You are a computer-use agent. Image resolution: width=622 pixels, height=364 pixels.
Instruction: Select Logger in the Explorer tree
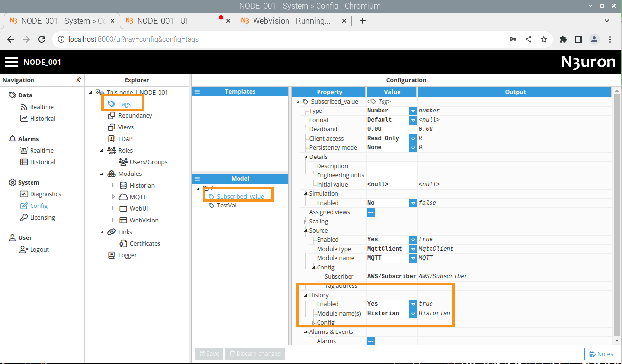pos(122,255)
